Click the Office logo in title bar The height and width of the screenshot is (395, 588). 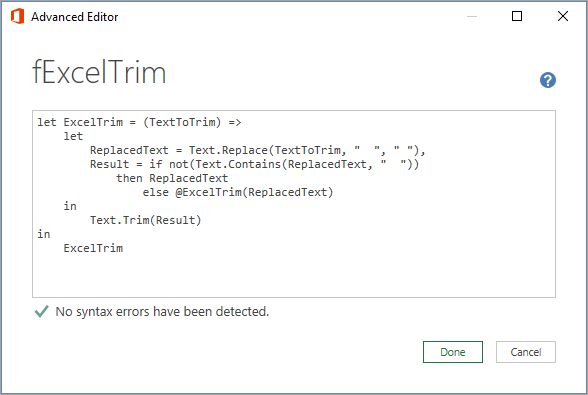pos(17,17)
